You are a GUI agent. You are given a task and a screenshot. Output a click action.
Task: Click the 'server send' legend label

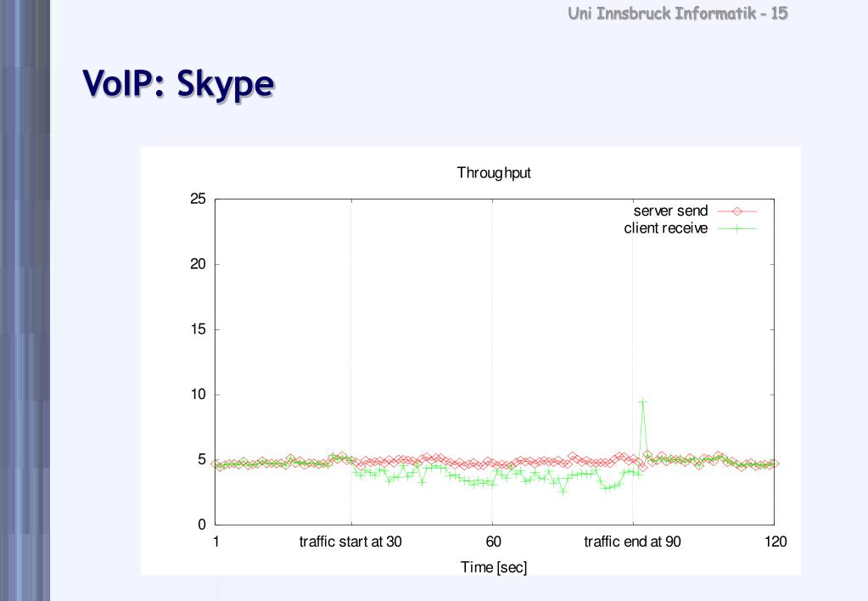[x=670, y=211]
